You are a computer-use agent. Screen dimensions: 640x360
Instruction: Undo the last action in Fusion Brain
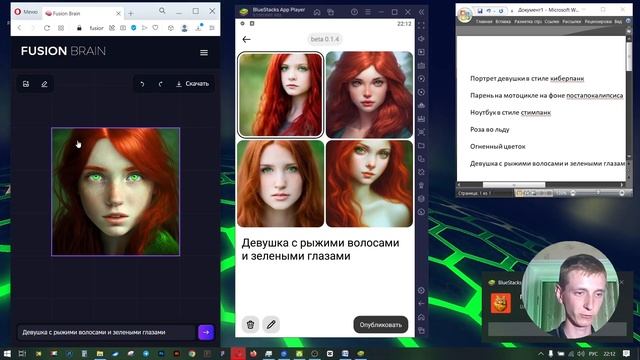(x=142, y=84)
